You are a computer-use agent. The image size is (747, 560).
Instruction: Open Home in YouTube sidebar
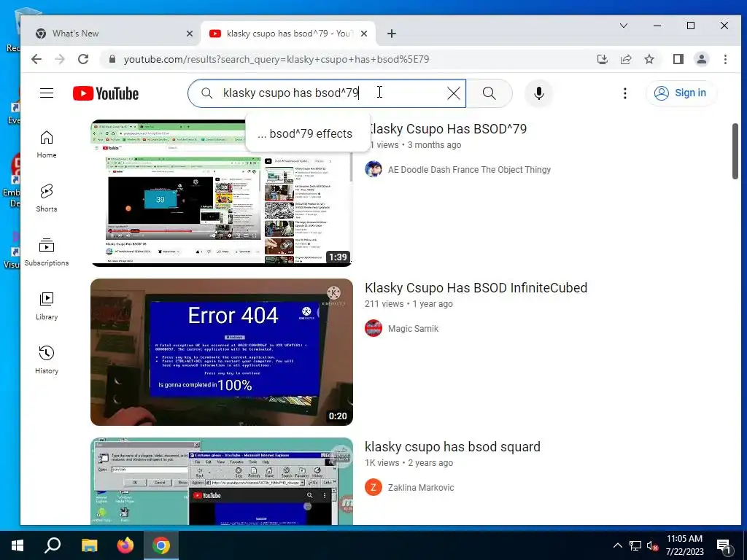(47, 144)
